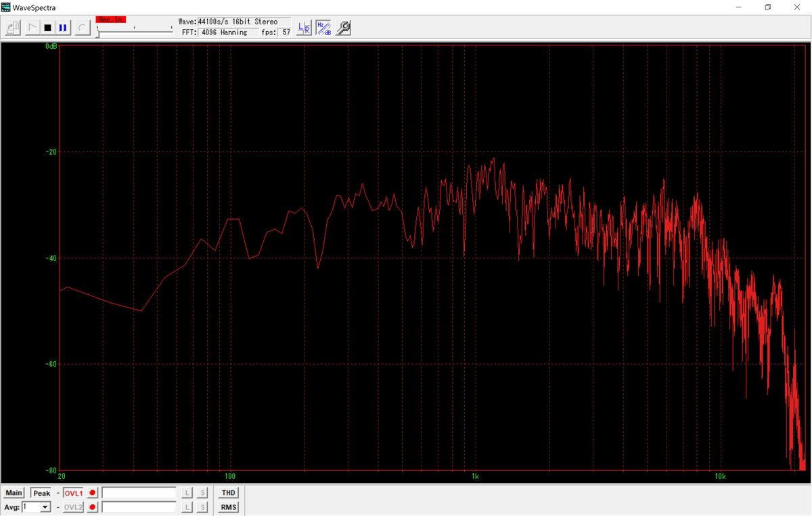812x516 pixels.
Task: Click the red record dot for OVL2
Action: (x=93, y=507)
